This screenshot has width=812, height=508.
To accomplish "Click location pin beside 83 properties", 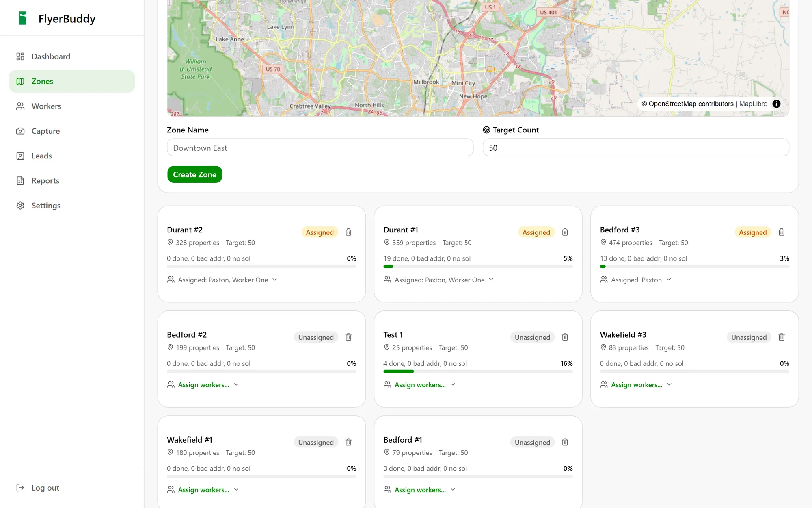I will point(603,347).
